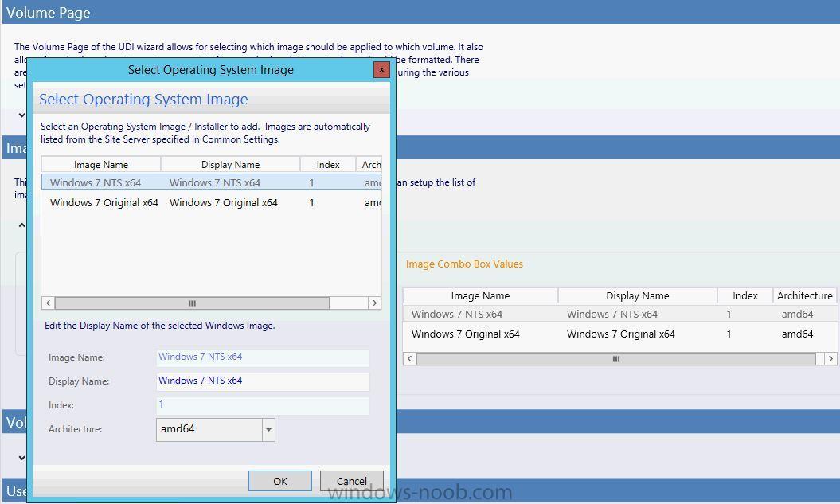This screenshot has height=504, width=840.
Task: Select Windows 7 Original x64 display name in Combo Box Values
Action: point(621,334)
